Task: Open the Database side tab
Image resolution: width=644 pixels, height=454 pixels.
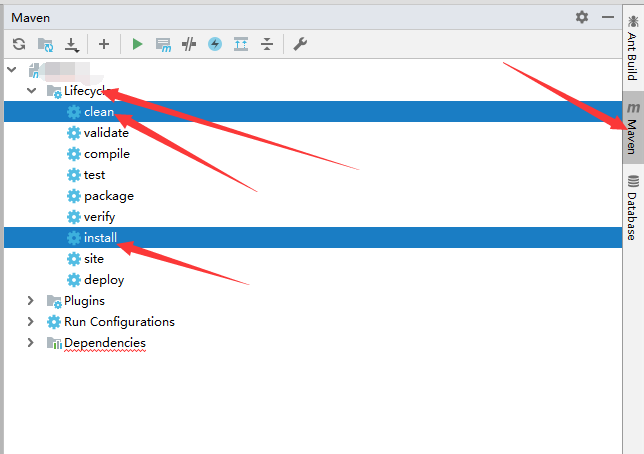Action: 633,207
